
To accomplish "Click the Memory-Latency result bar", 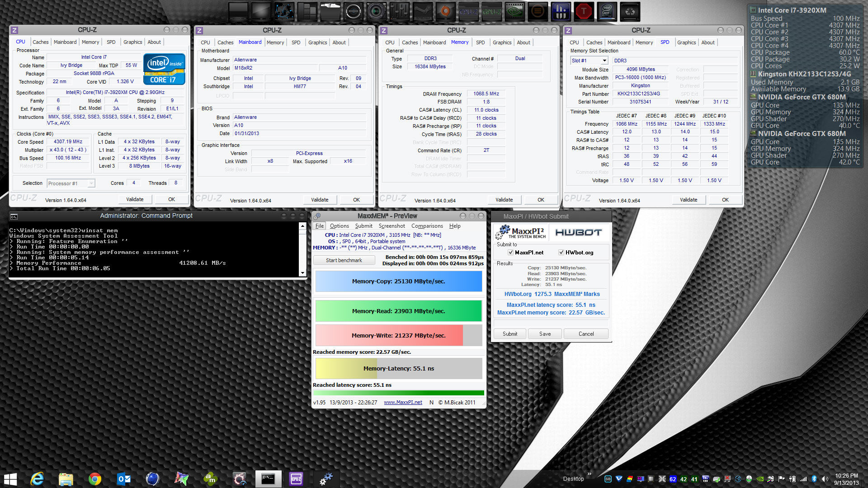I will coord(398,368).
